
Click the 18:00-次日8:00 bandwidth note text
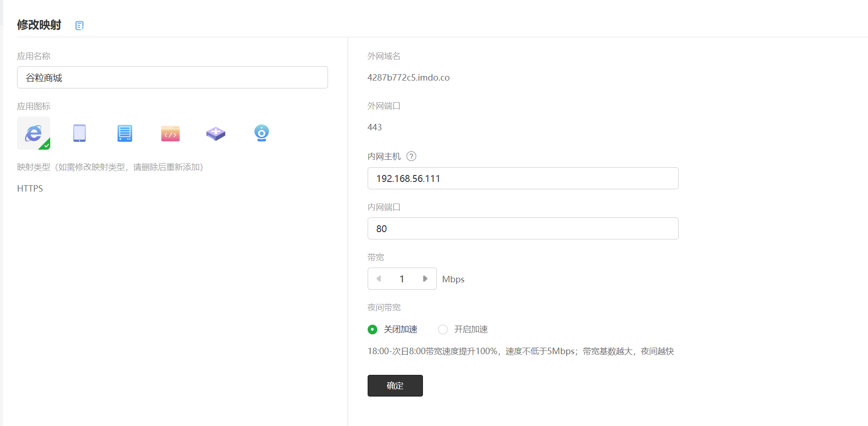[x=521, y=351]
